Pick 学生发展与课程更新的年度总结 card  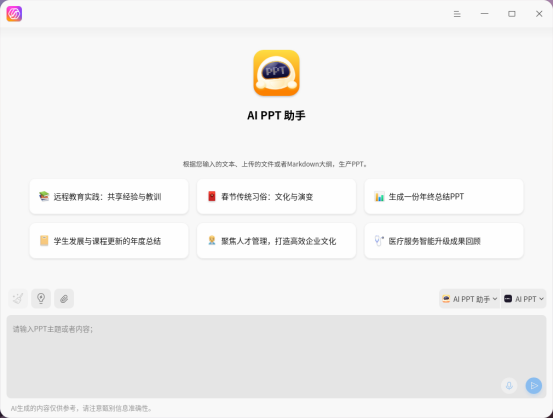click(x=109, y=241)
